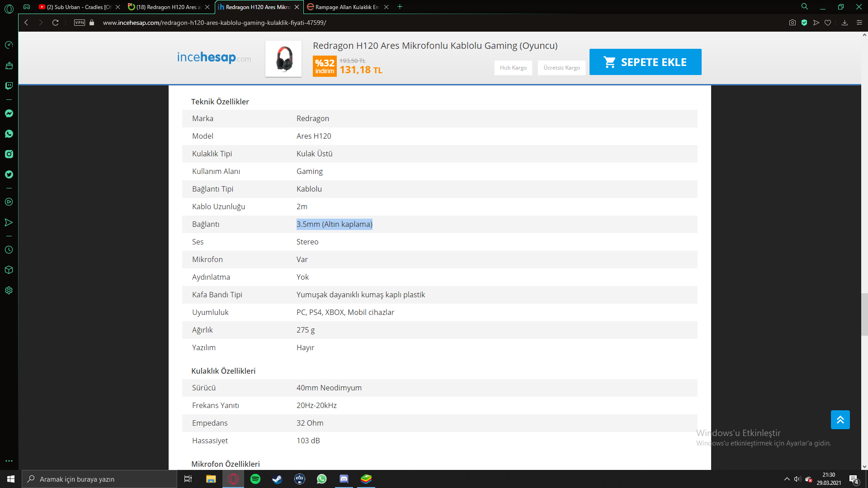The width and height of the screenshot is (868, 488).
Task: Expand the hidden system tray icons arrow
Action: [x=787, y=479]
